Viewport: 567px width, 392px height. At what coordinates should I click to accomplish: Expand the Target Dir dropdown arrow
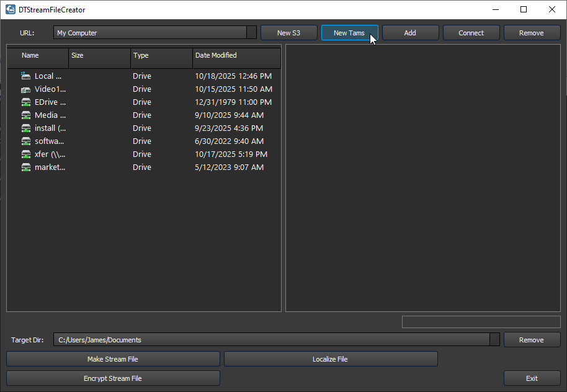(x=494, y=340)
